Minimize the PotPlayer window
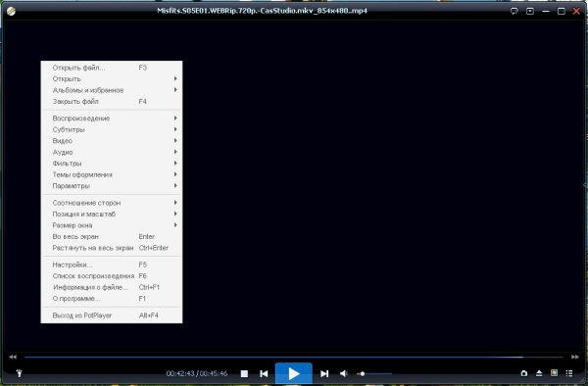This screenshot has width=588, height=386. point(546,11)
